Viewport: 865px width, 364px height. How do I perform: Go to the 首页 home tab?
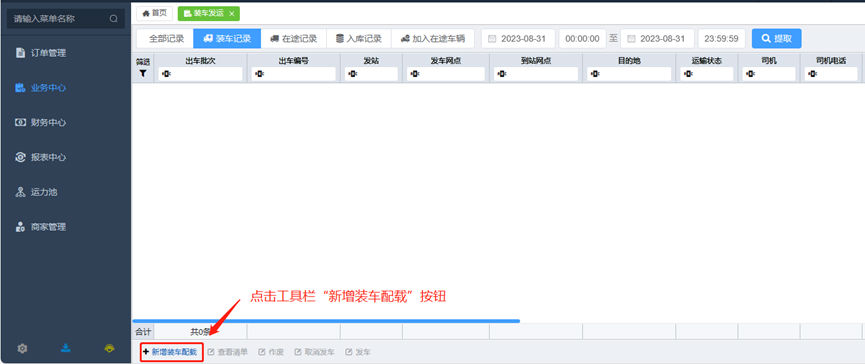(154, 13)
